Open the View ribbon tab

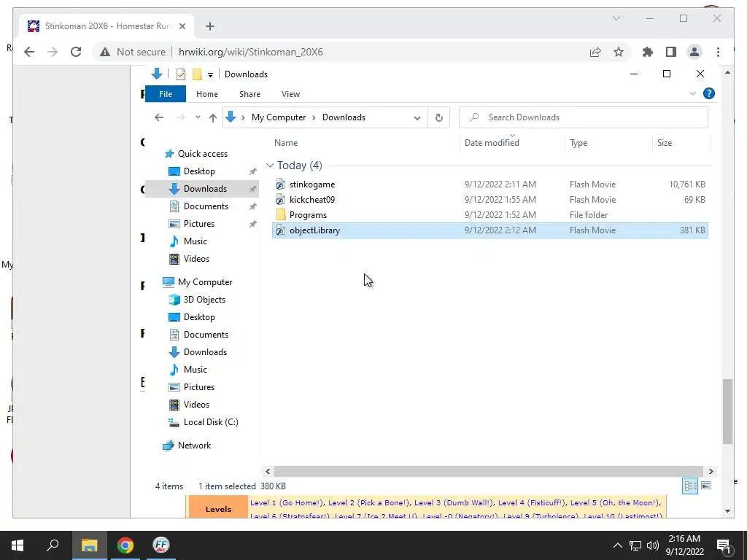tap(290, 94)
